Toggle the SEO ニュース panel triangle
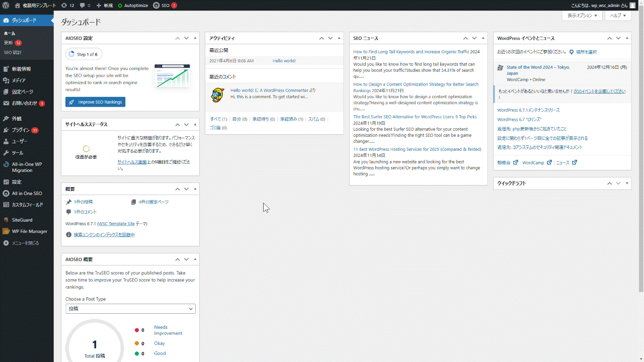This screenshot has height=362, width=644. [x=483, y=38]
